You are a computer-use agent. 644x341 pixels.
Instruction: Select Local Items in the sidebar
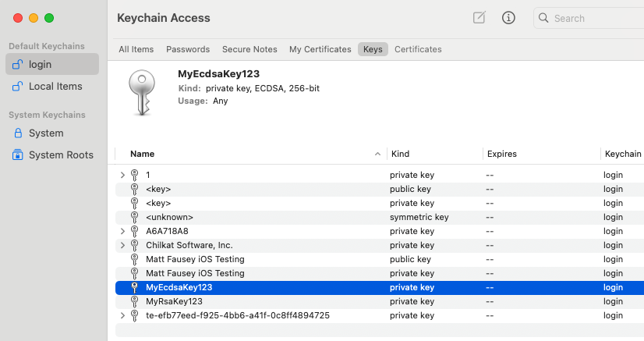pos(55,87)
